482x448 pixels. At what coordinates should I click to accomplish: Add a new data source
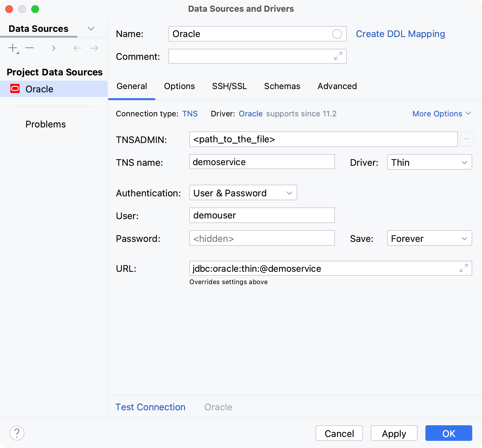point(12,48)
